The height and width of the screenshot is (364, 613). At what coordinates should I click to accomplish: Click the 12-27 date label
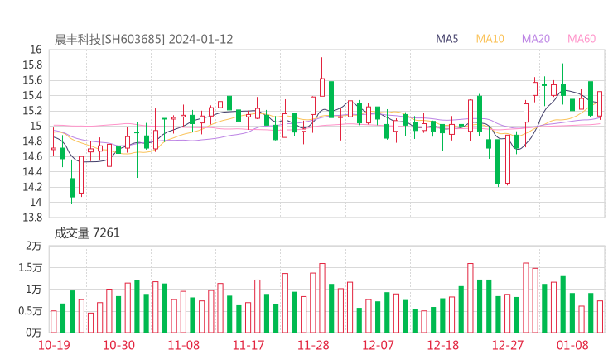click(508, 345)
